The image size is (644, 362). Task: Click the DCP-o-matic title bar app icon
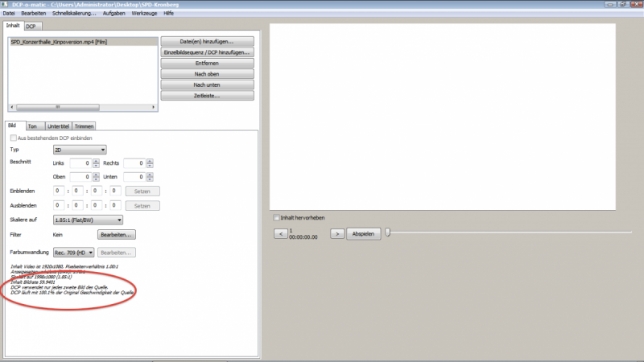click(6, 5)
